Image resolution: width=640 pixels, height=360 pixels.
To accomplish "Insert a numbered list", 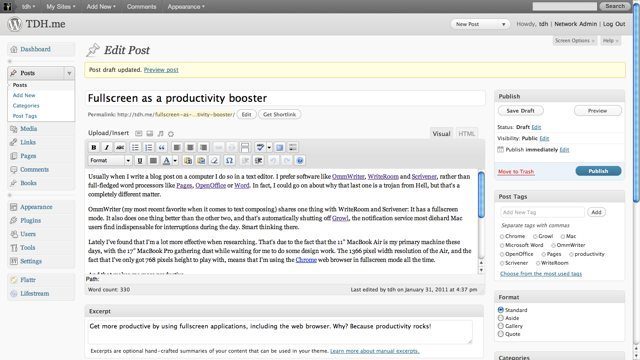I will 148,147.
